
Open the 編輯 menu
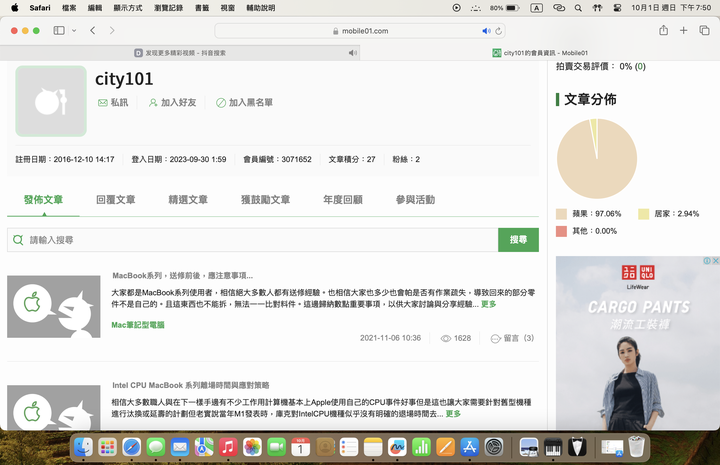(x=95, y=8)
